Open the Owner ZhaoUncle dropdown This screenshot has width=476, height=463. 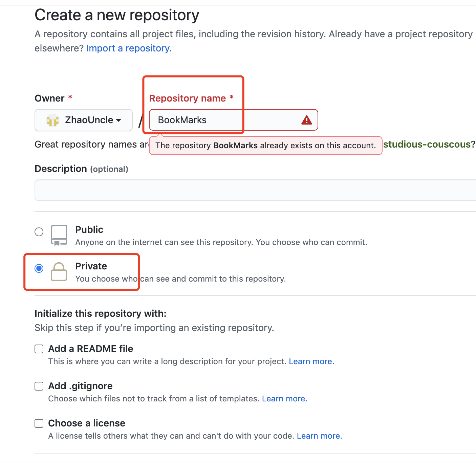point(84,120)
